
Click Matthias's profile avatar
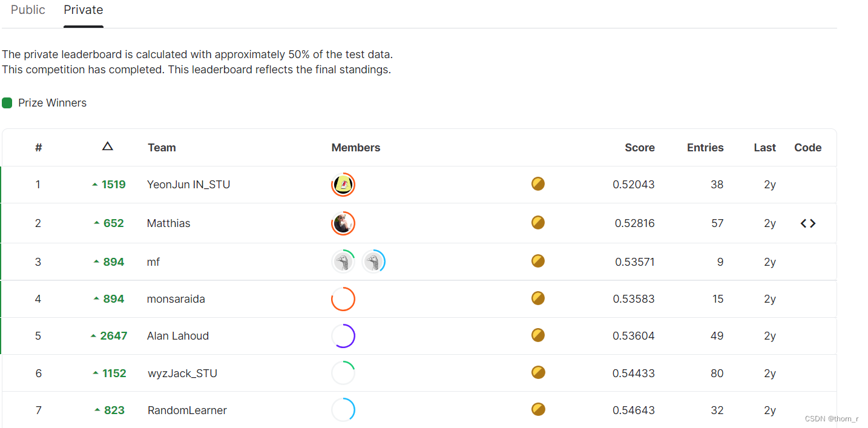[x=343, y=223]
